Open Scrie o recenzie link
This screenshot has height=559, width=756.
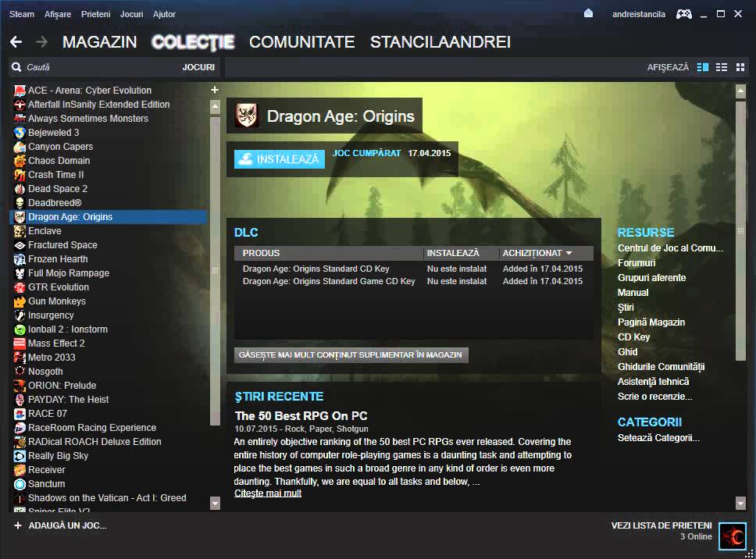654,396
